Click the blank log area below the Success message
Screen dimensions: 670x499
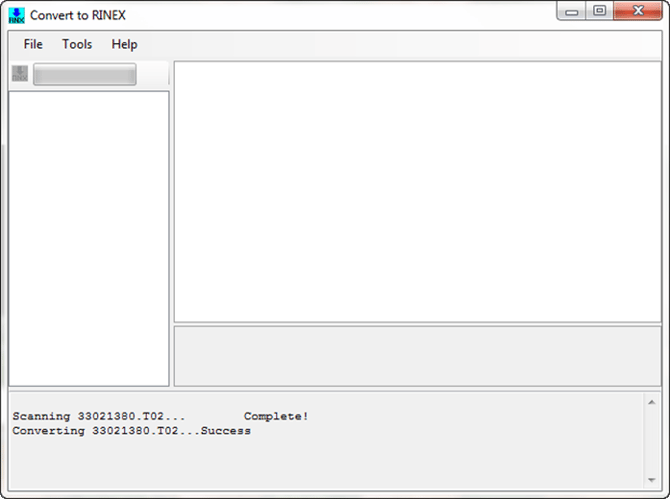pos(320,462)
